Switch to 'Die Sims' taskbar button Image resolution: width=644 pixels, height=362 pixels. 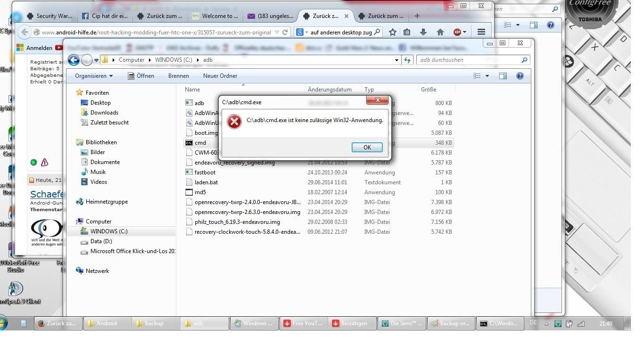click(402, 323)
